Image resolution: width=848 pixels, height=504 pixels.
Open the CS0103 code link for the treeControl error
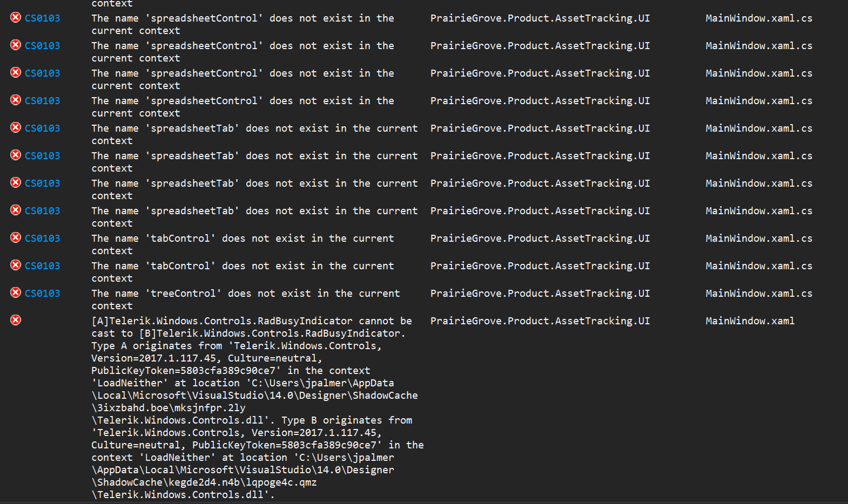[42, 294]
